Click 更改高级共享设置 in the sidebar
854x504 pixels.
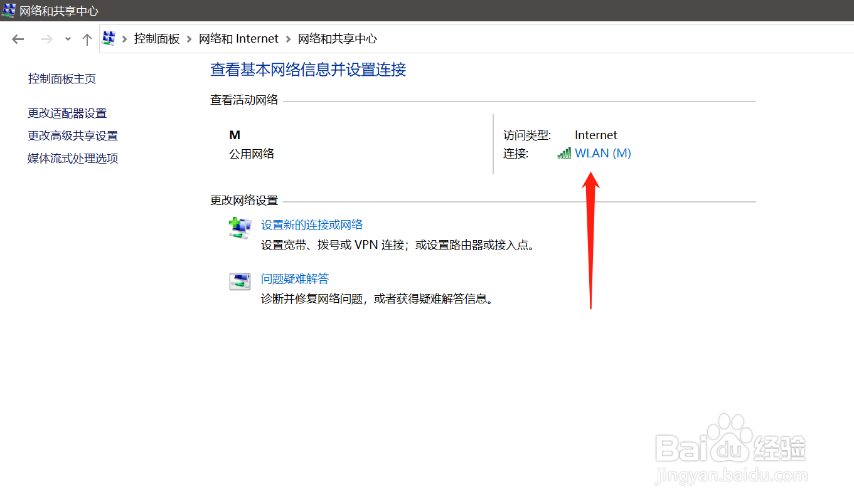coord(72,135)
